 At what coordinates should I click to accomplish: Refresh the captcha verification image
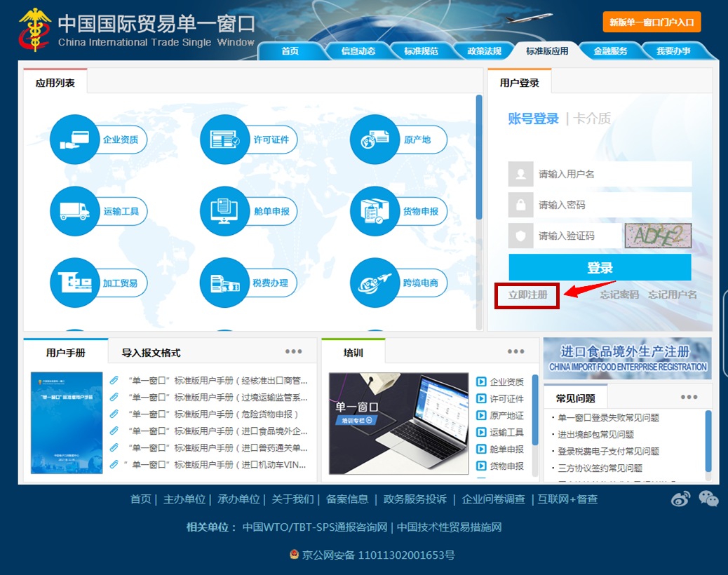658,236
